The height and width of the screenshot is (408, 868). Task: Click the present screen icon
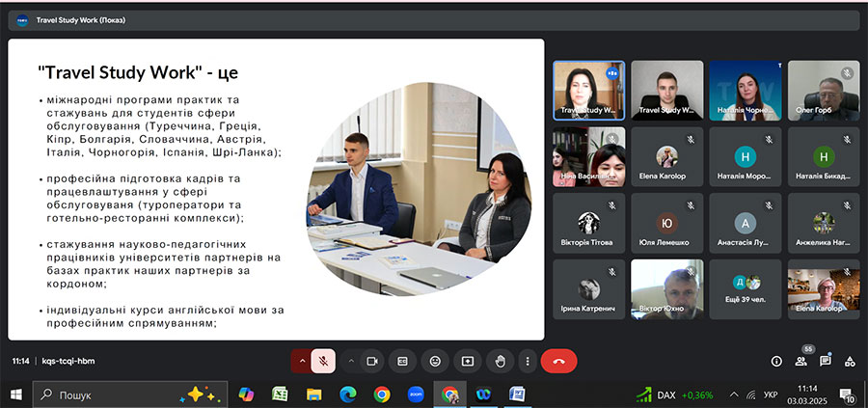(468, 361)
